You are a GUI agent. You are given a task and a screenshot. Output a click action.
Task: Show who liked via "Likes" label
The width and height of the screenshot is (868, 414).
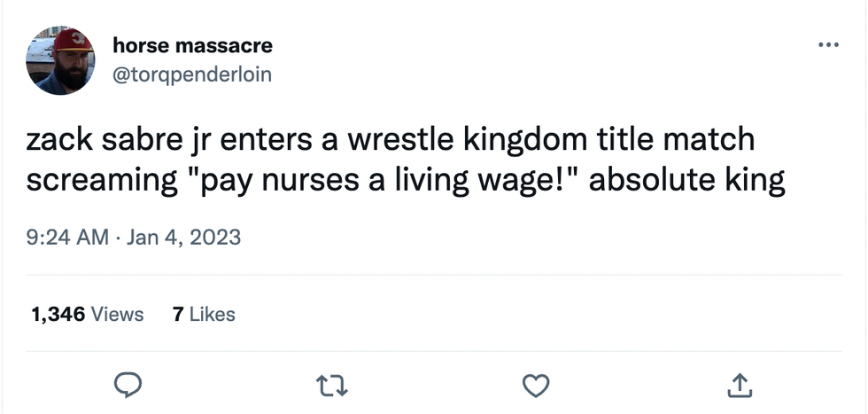(213, 314)
